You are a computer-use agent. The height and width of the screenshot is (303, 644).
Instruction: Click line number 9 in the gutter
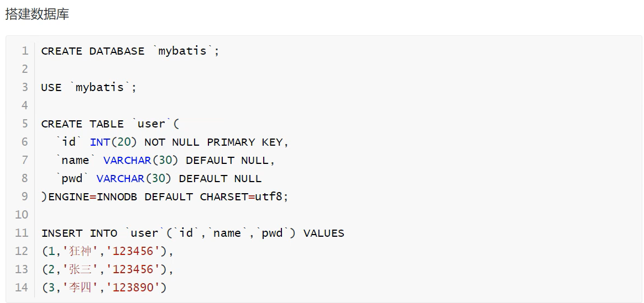pyautogui.click(x=25, y=196)
